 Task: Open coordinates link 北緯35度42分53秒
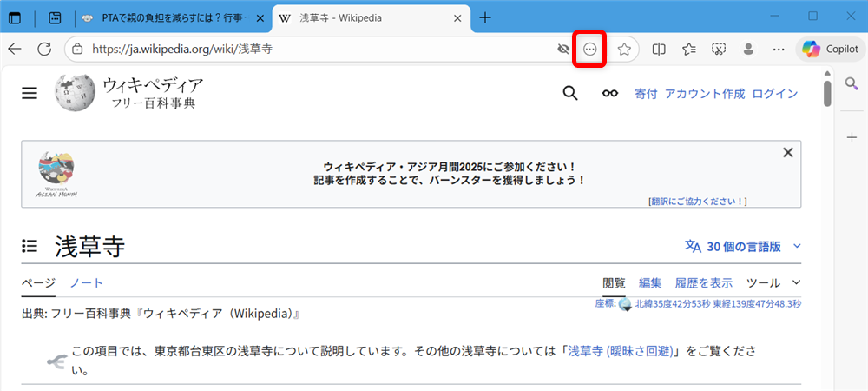[x=718, y=303]
